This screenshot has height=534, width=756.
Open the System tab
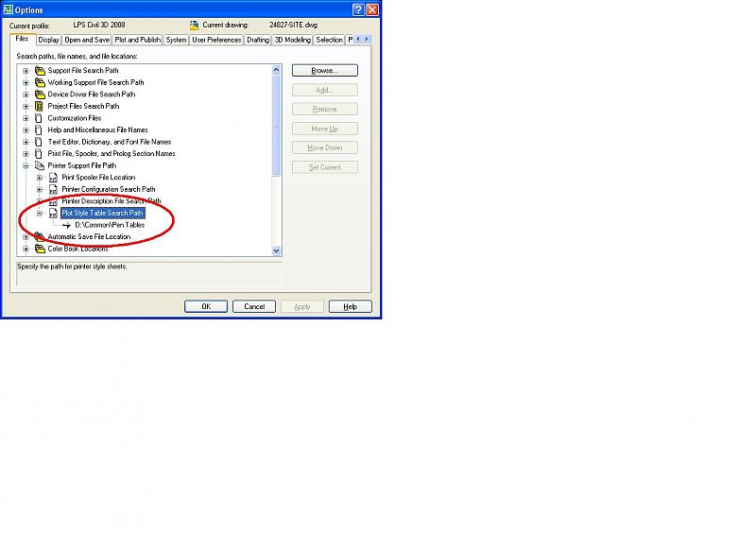click(176, 40)
